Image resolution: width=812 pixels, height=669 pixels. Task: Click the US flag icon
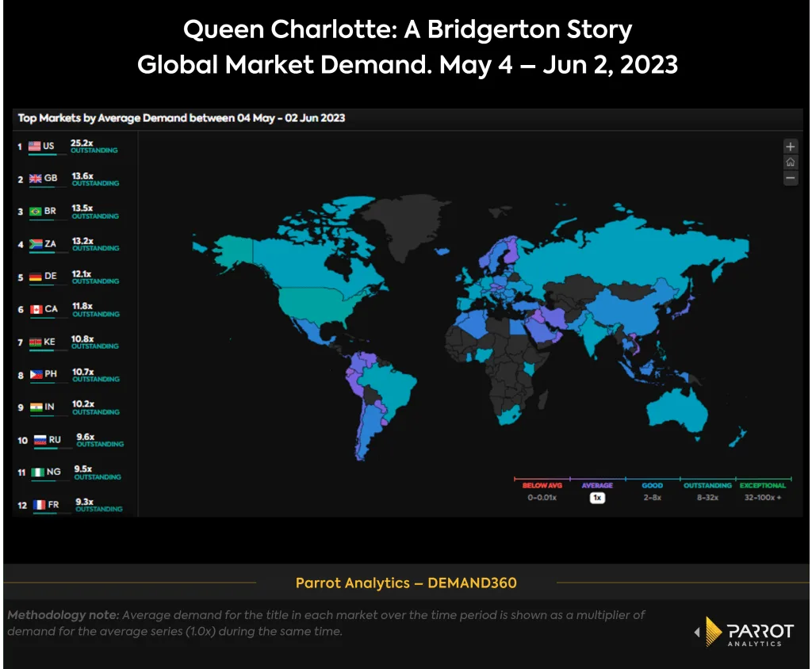[34, 146]
